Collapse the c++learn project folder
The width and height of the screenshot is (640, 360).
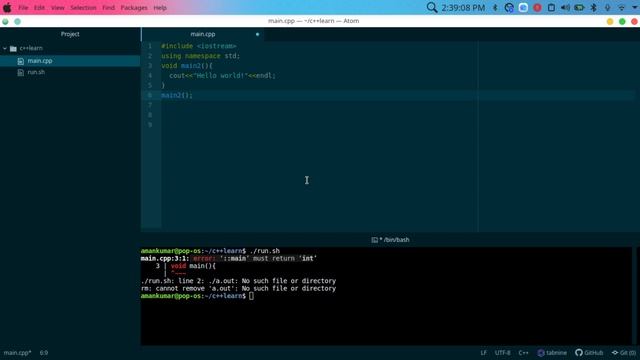tap(5, 49)
